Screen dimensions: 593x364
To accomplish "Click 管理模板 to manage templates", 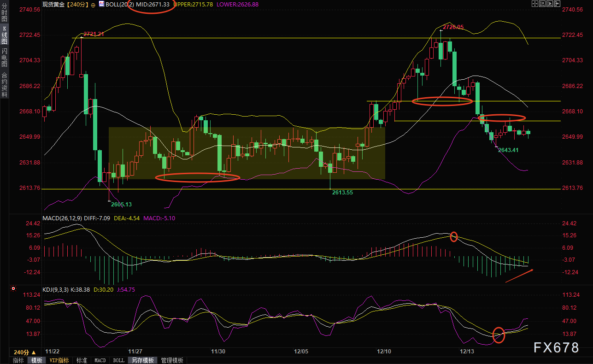I will [172, 360].
